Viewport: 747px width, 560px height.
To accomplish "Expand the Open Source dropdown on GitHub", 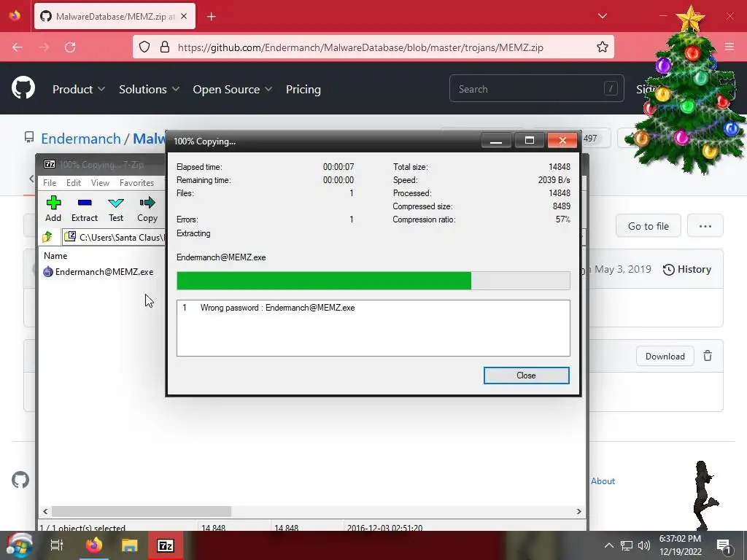I will pyautogui.click(x=233, y=89).
